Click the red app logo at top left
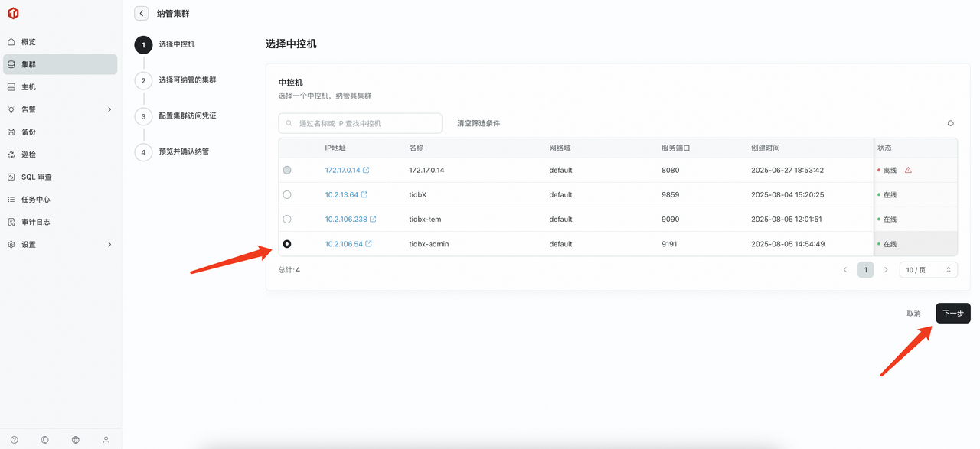The height and width of the screenshot is (449, 980). pos(11,13)
